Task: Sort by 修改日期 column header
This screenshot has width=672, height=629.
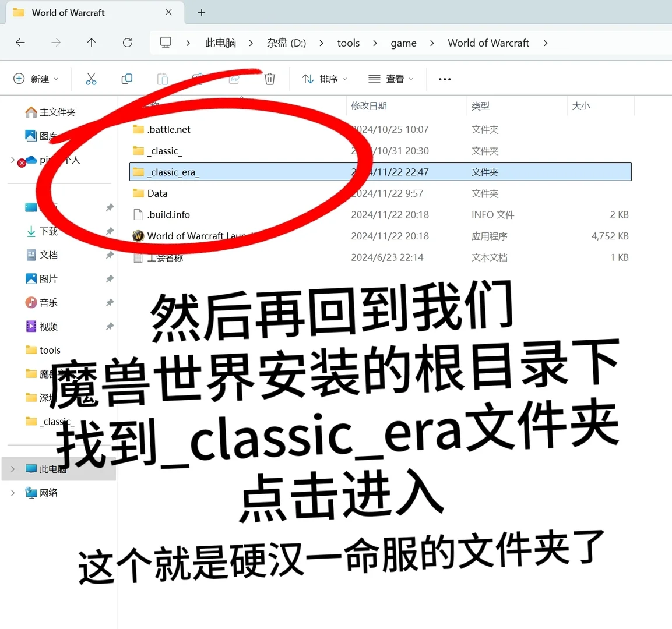Action: 368,106
